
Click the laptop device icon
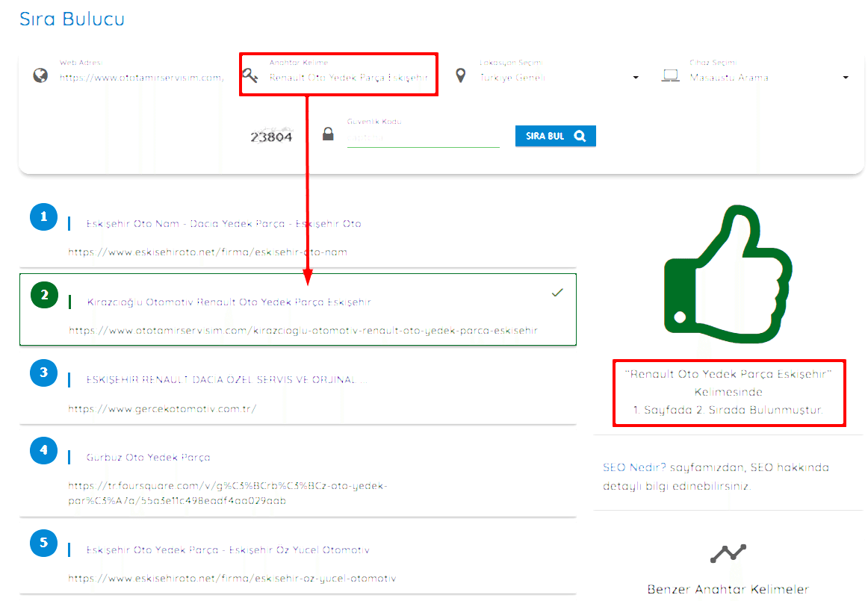pos(670,75)
